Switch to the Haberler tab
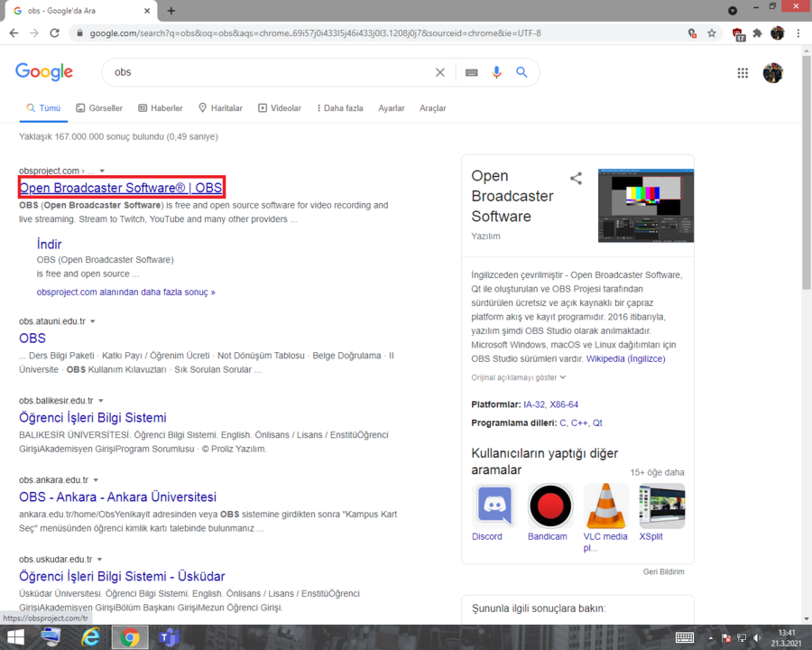812x650 pixels. [161, 108]
